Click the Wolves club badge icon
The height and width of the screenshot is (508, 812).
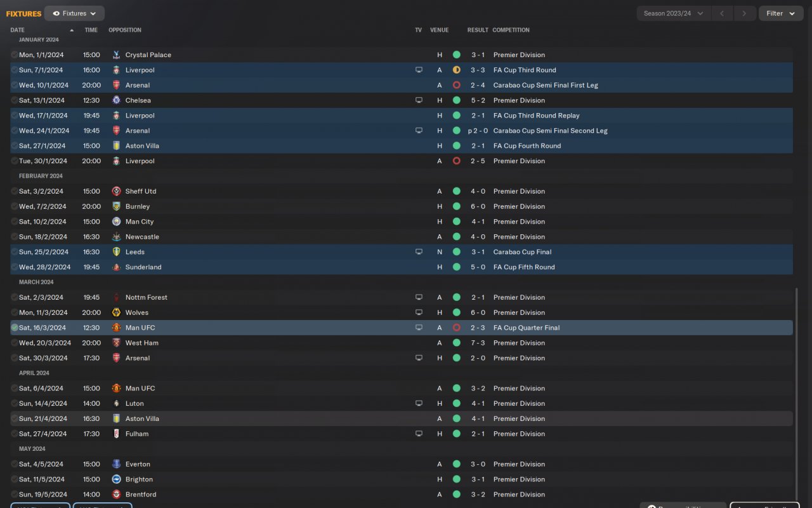click(116, 312)
